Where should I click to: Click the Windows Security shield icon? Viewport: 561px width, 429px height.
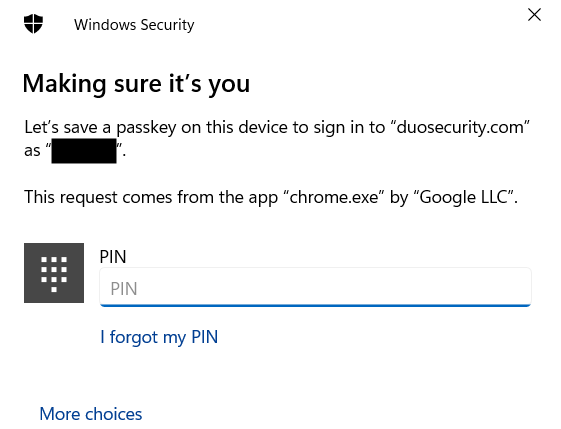[33, 24]
